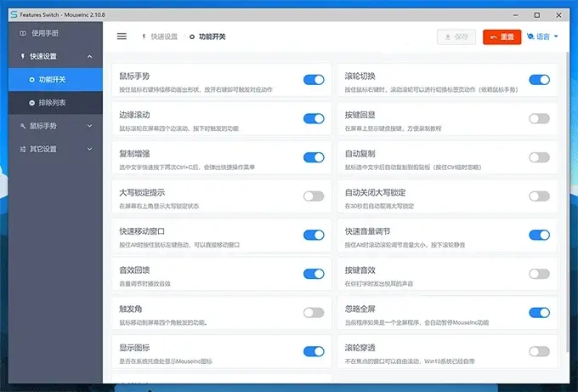Collapse the 快速设置 sidebar section chevron
This screenshot has height=392, width=578.
point(90,57)
